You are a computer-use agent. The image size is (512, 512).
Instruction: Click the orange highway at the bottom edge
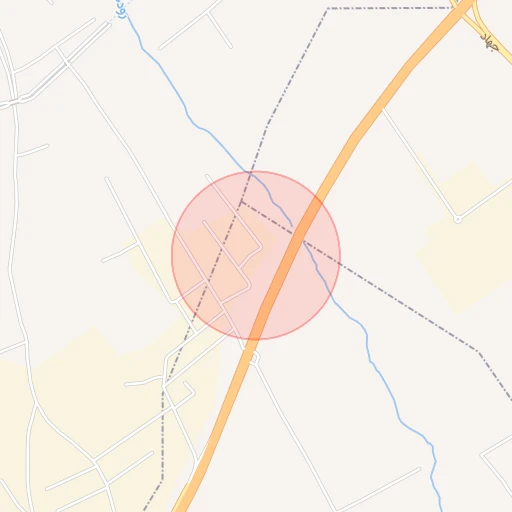tap(182, 503)
